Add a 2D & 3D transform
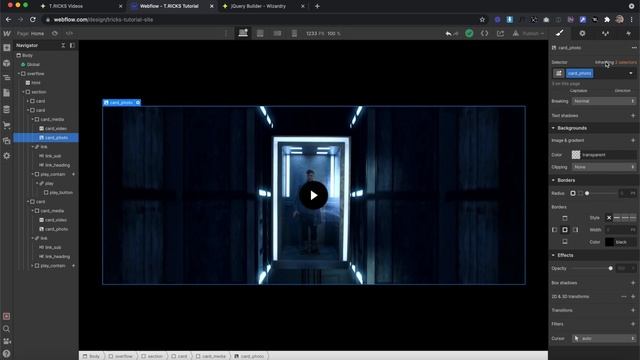Image resolution: width=640 pixels, height=360 pixels. click(x=633, y=297)
